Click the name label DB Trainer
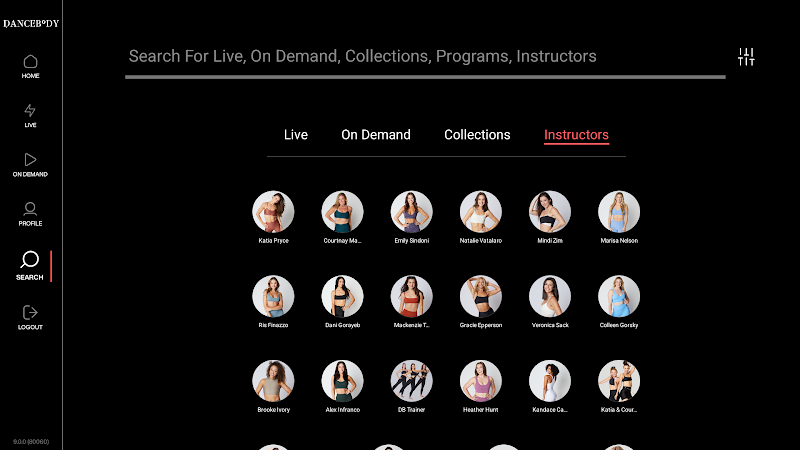Screen dimensions: 800x450 click(x=412, y=410)
